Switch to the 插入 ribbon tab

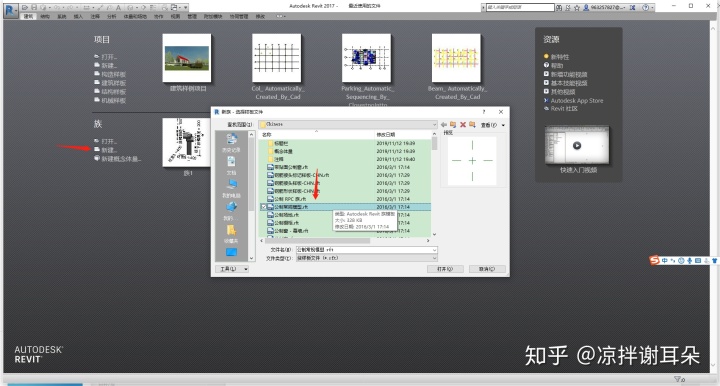[78, 17]
